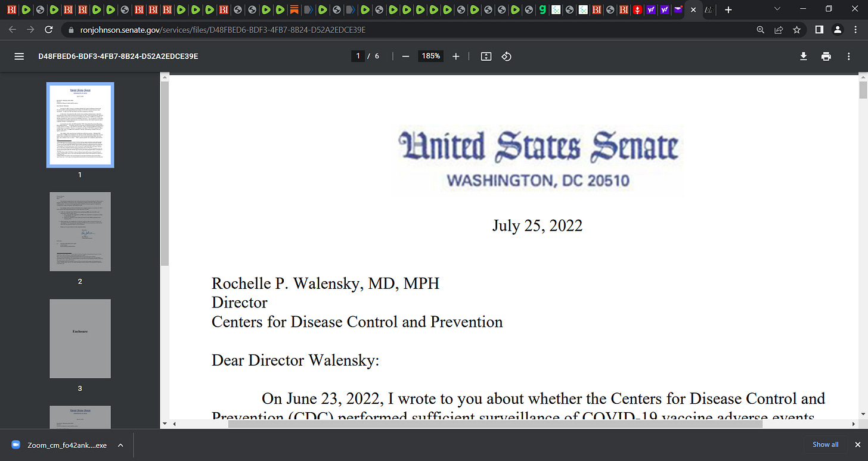
Task: Select the Enclosure page 3 thumbnail
Action: pos(80,338)
